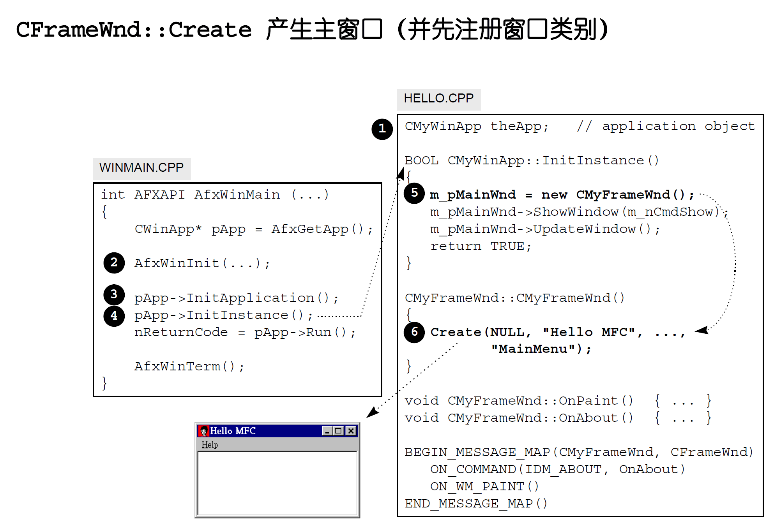Click inside Hello MFC's white client area
Screen dimensions: 781x532
tap(277, 483)
